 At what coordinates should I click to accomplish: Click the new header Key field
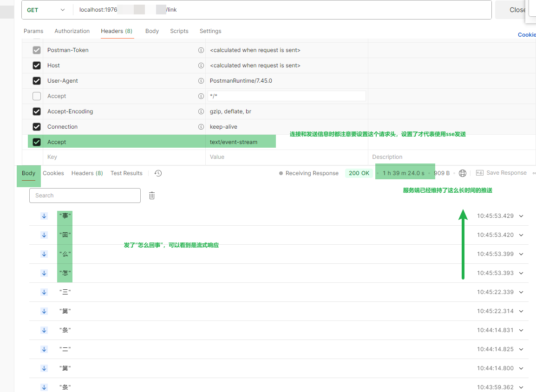(124, 157)
